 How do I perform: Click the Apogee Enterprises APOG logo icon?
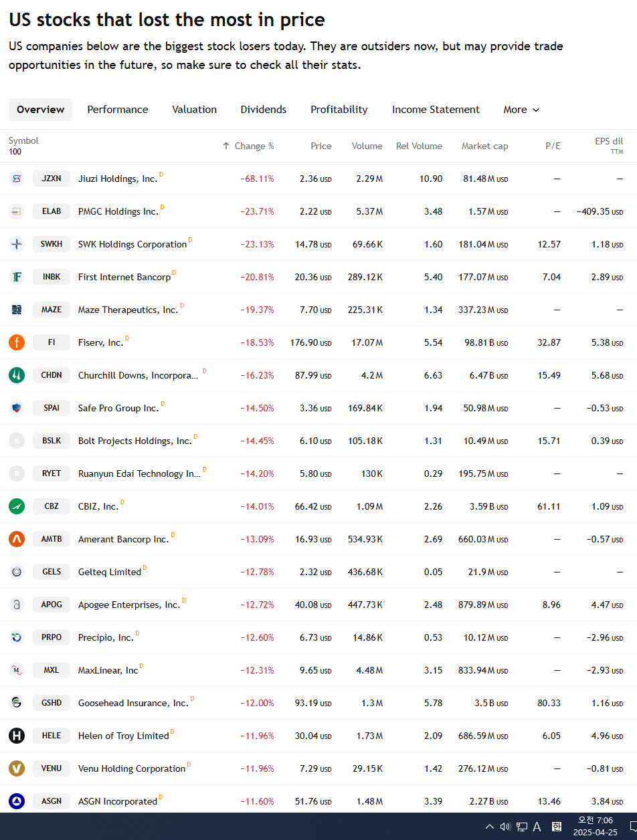pos(17,605)
